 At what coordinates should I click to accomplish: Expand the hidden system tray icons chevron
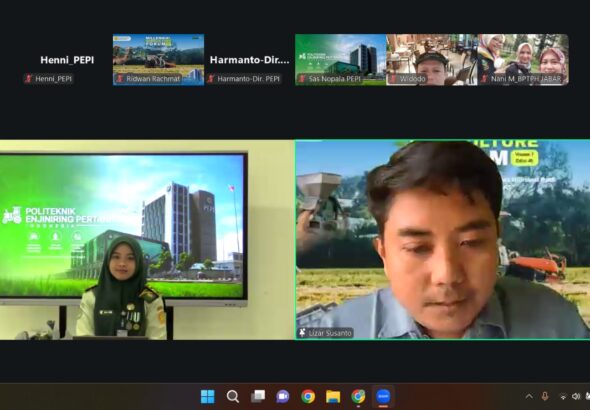(529, 396)
